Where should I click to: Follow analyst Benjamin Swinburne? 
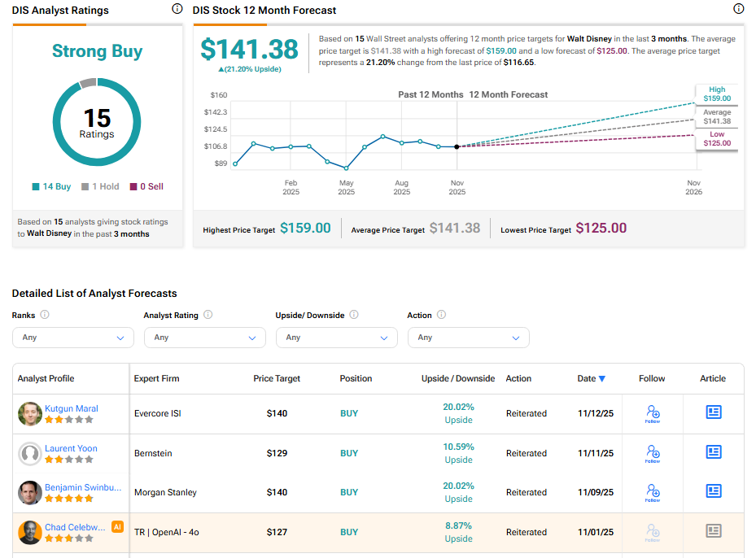point(652,491)
